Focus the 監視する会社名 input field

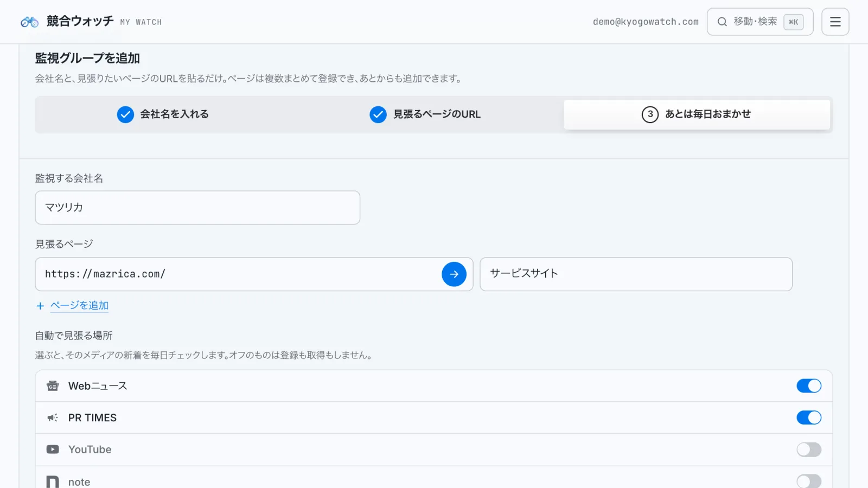(197, 208)
